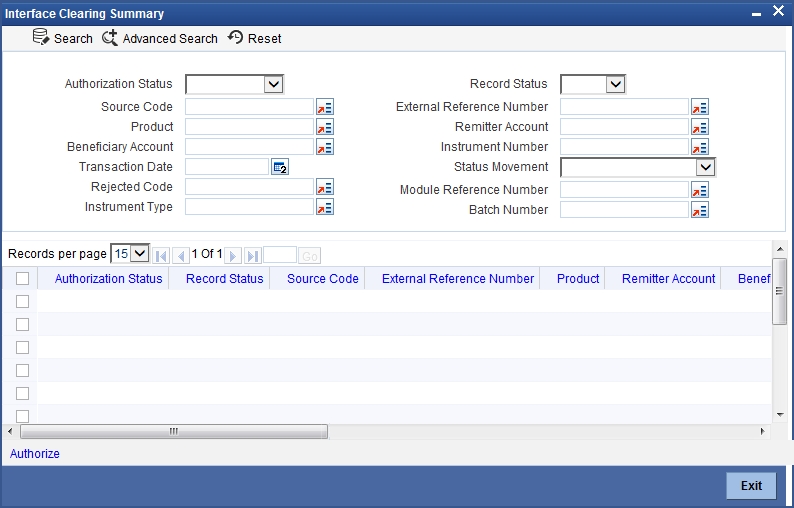Screen dimensions: 794x508
Task: Click the Reset toolbar label
Action: pos(264,38)
